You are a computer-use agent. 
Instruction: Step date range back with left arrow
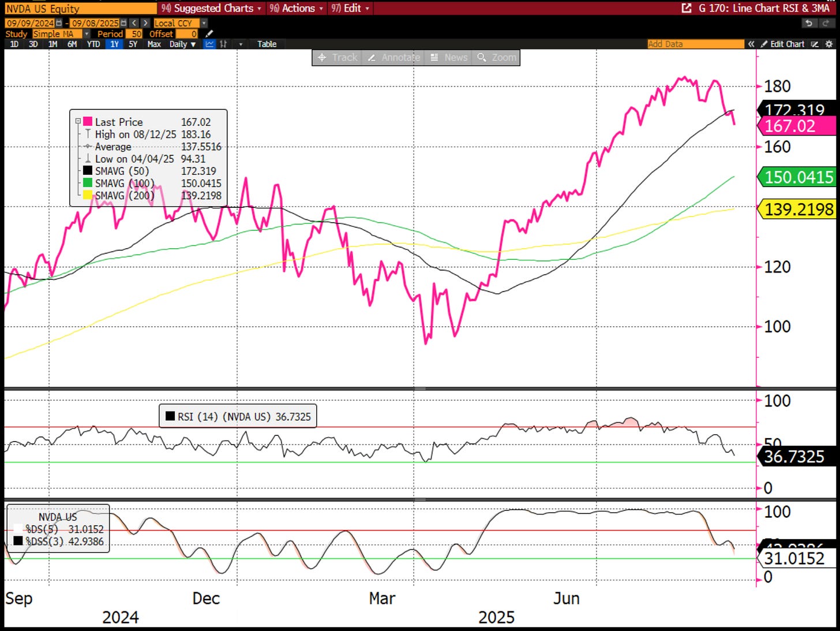coord(134,23)
